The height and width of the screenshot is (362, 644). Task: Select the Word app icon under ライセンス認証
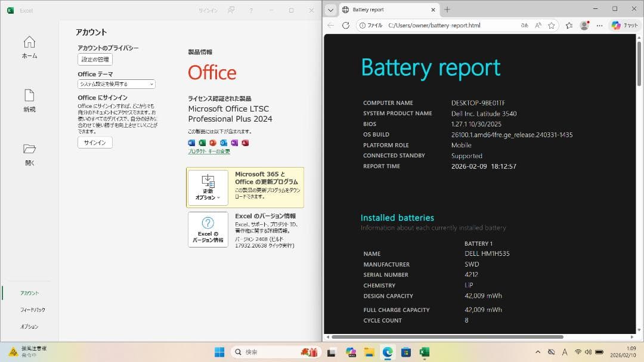(x=191, y=143)
